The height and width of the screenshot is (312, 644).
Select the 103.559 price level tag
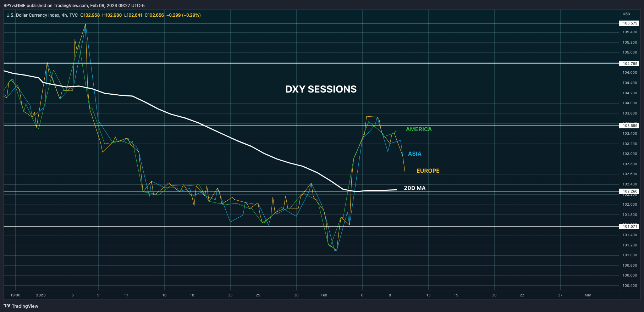coord(629,126)
